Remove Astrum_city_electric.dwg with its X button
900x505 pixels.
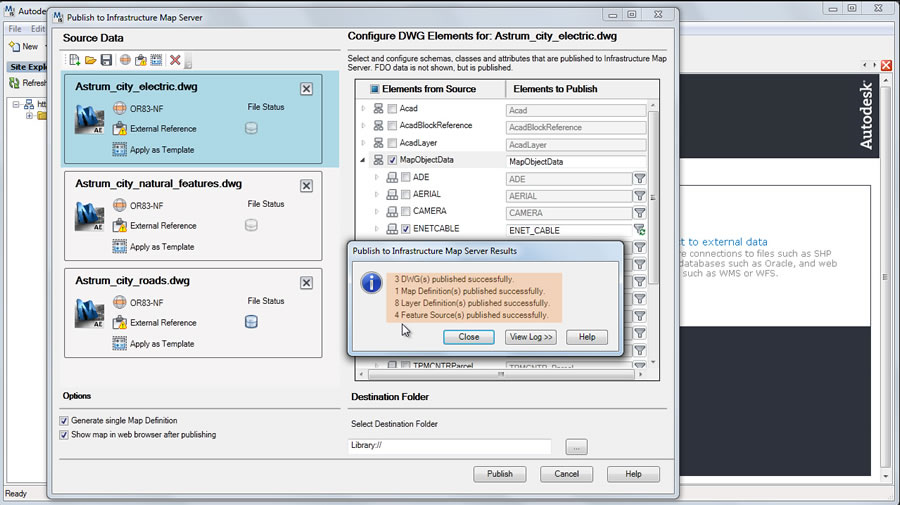click(307, 89)
